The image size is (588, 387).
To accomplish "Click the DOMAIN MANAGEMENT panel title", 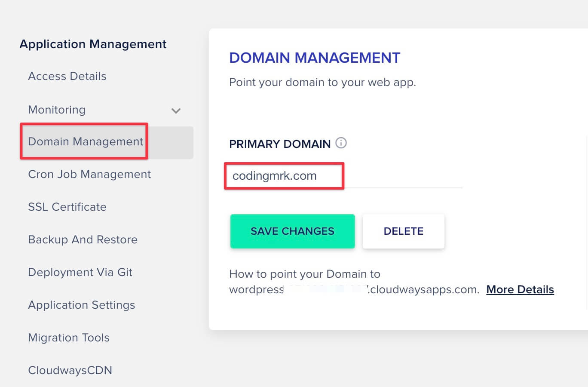I will pyautogui.click(x=315, y=58).
